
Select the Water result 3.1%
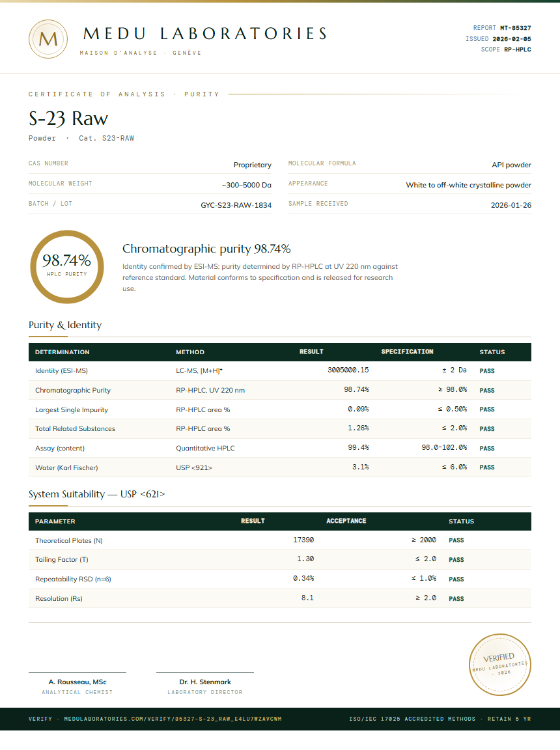point(361,467)
